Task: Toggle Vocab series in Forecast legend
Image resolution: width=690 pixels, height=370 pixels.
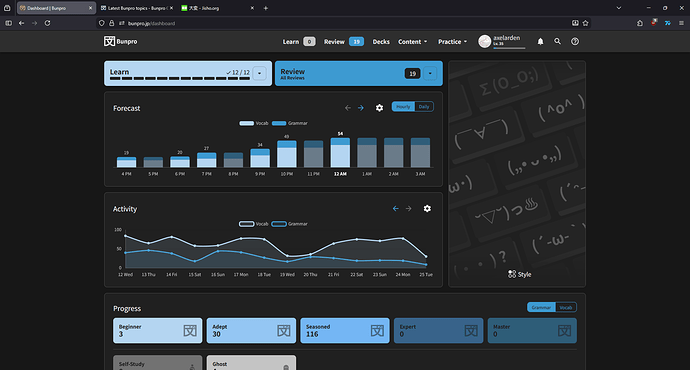Action: 254,123
